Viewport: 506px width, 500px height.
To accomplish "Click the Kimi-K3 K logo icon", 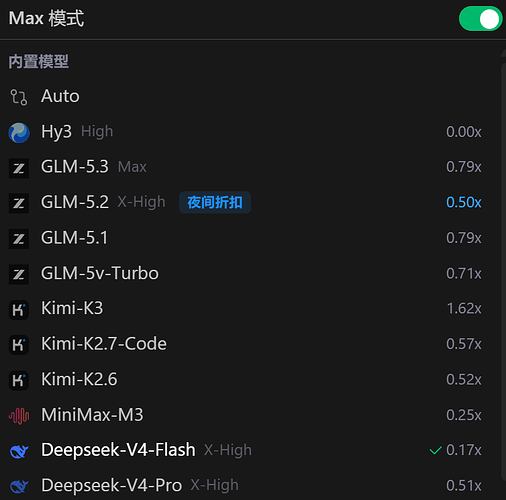I will [19, 310].
